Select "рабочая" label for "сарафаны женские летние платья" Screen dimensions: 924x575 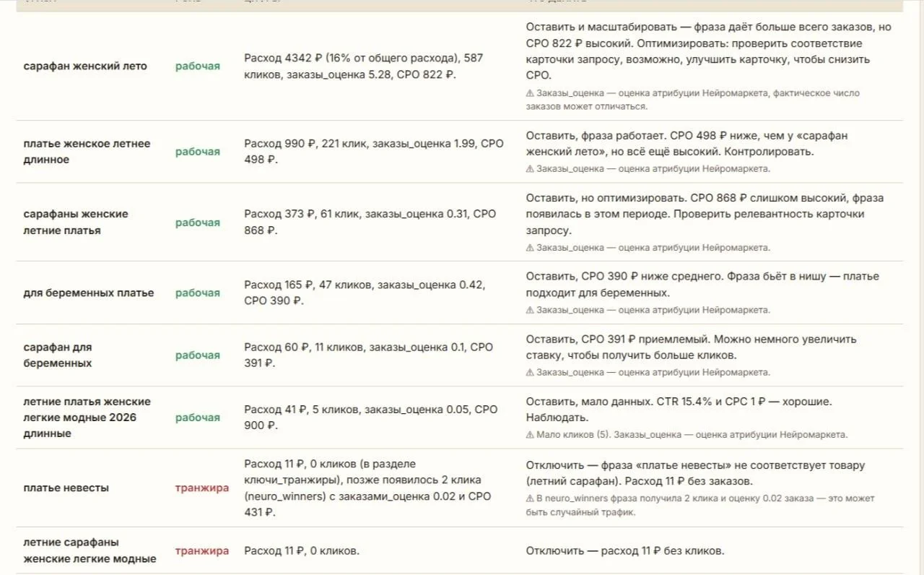pos(198,222)
